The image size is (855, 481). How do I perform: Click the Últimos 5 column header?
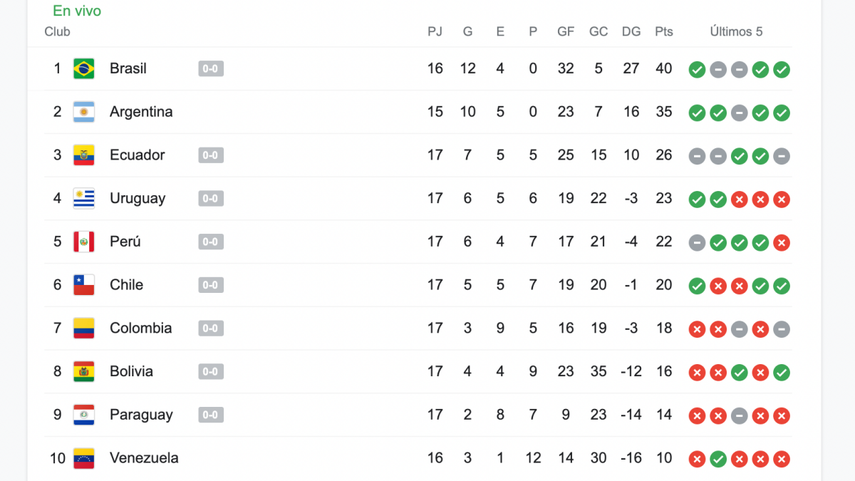[x=736, y=32]
